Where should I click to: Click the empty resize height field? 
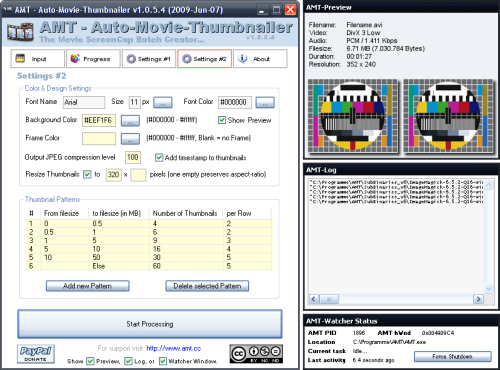tap(138, 175)
